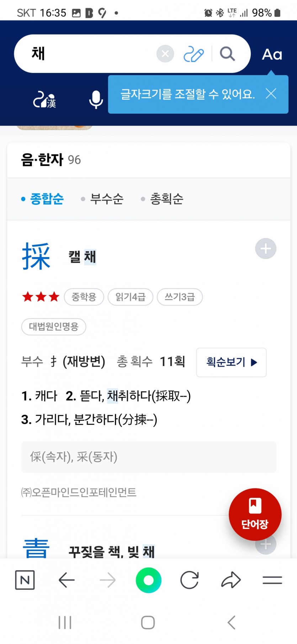
Task: Reload the page with the refresh icon
Action: 190,580
